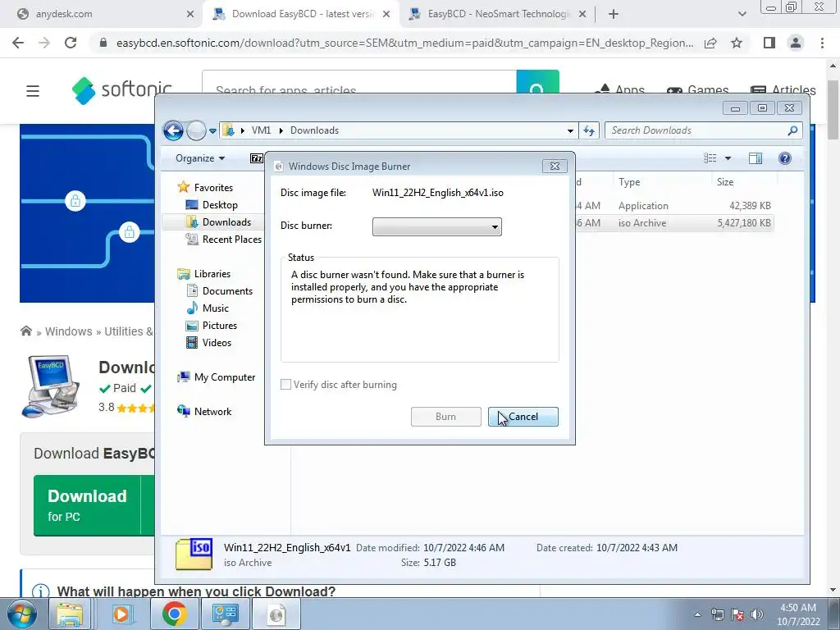Click the volume tray icon

tap(757, 614)
